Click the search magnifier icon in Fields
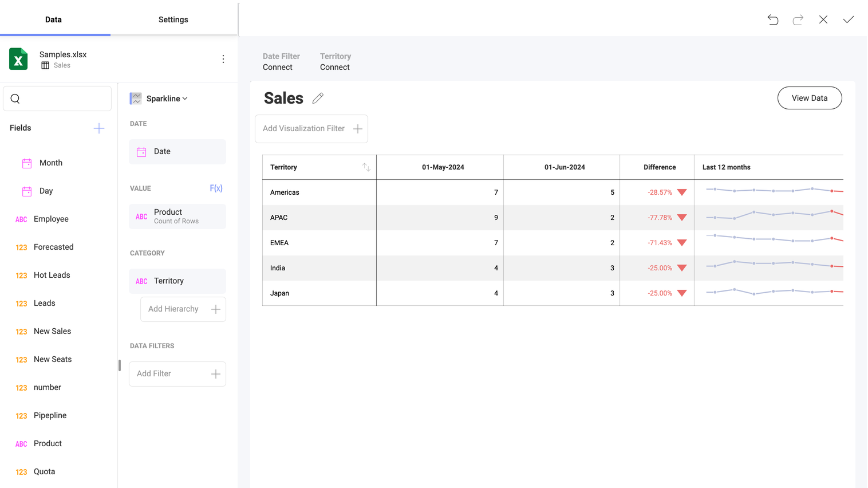 [x=15, y=99]
